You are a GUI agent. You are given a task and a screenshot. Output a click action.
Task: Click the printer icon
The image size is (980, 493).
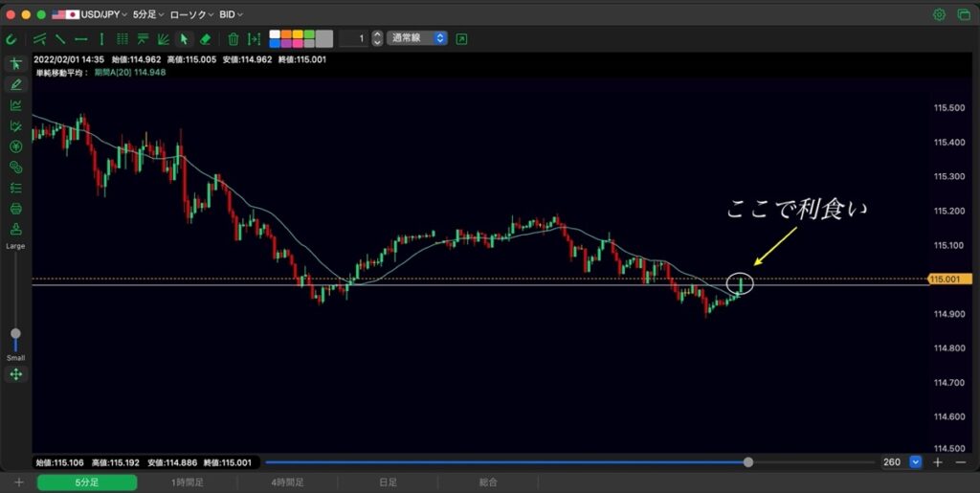pos(16,208)
